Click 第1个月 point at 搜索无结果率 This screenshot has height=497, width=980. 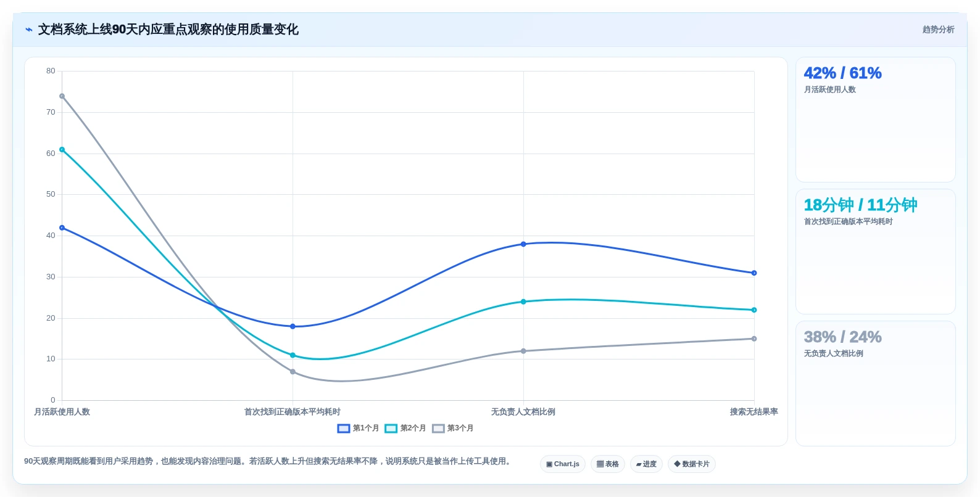[754, 273]
